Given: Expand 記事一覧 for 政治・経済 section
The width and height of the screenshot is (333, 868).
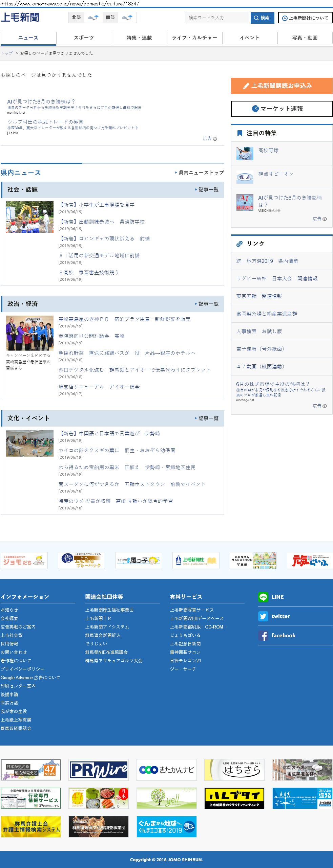Looking at the screenshot, I should coord(207,304).
